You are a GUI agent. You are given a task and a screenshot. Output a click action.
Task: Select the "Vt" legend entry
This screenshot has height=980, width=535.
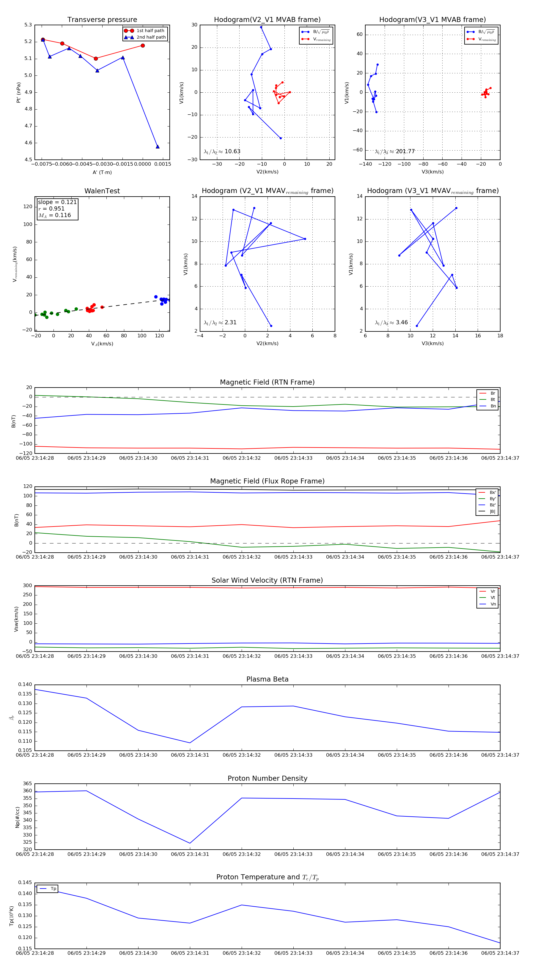[x=487, y=598]
